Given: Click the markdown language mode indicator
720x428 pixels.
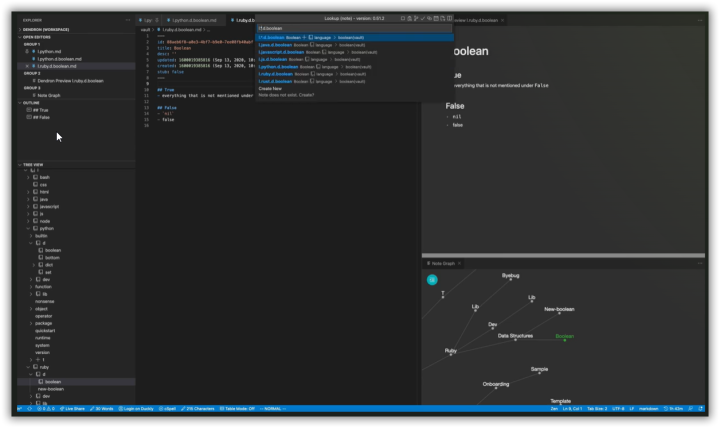Looking at the screenshot, I should 648,409.
